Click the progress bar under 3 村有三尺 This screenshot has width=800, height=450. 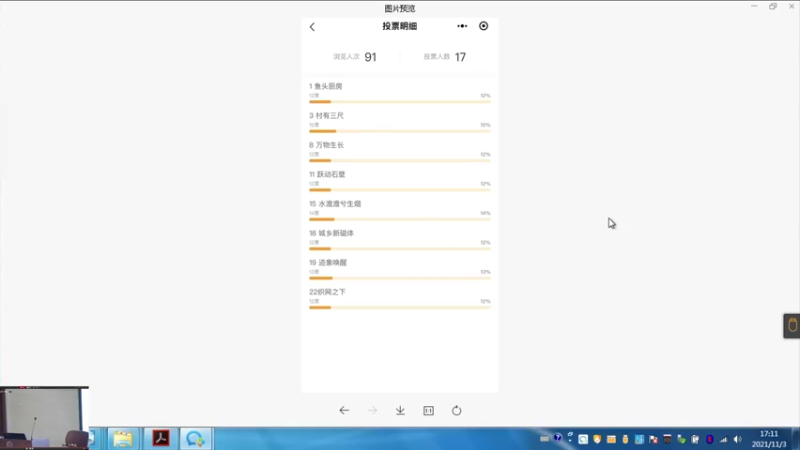(x=399, y=131)
